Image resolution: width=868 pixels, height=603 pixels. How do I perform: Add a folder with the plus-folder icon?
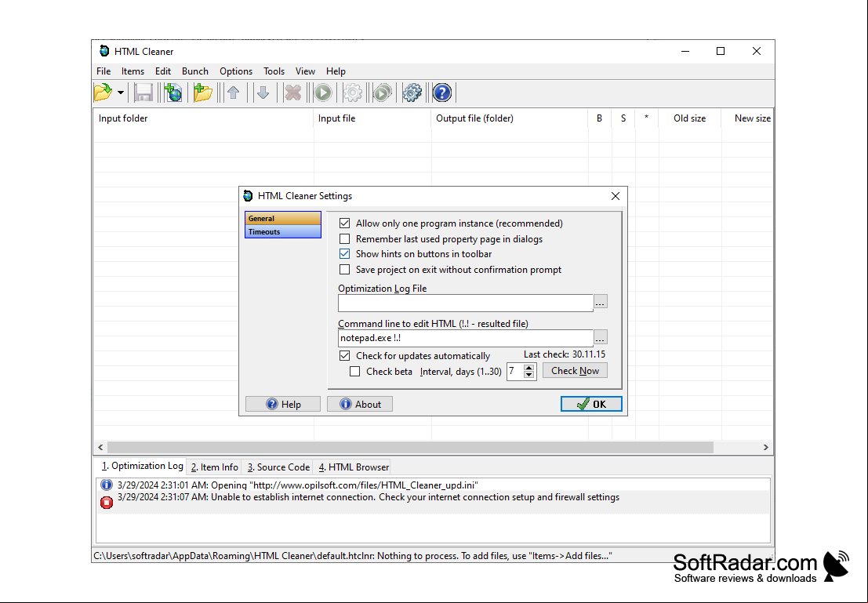point(203,93)
